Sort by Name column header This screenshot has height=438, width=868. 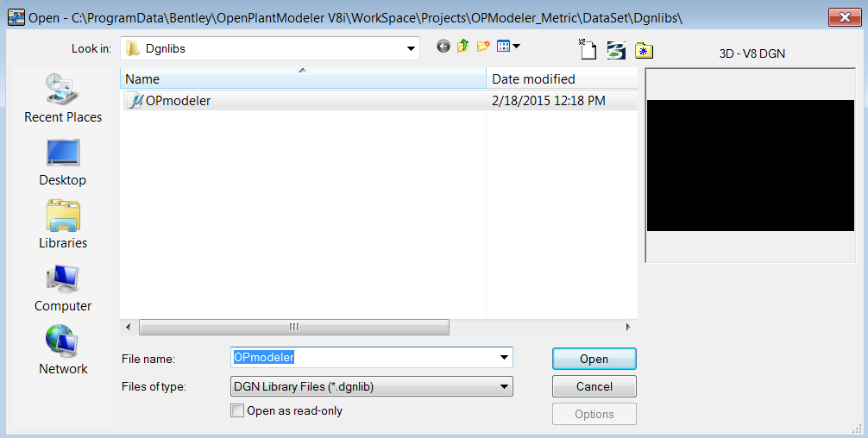point(303,79)
